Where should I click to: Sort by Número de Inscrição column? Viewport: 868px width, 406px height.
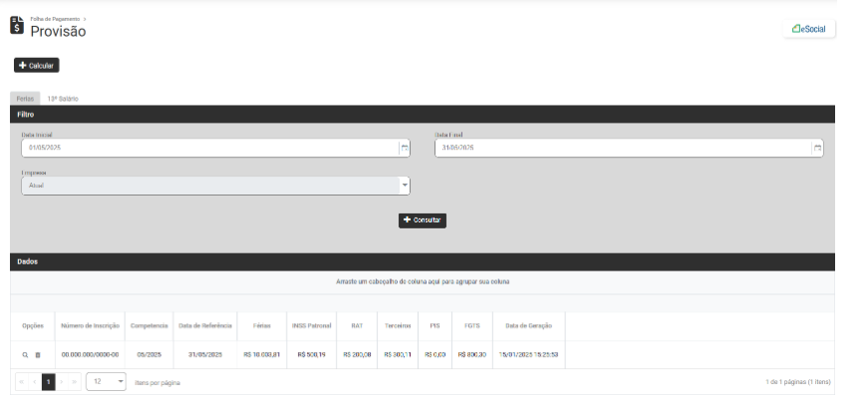pyautogui.click(x=91, y=325)
